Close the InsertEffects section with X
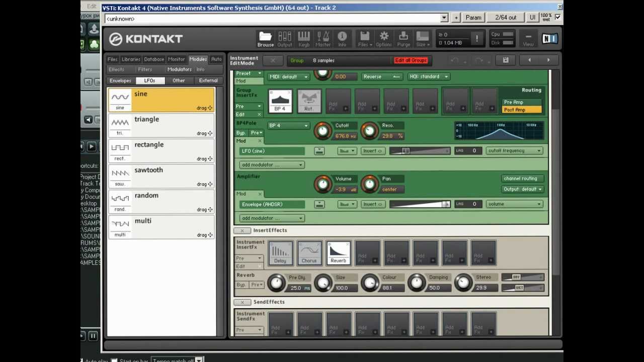 242,231
